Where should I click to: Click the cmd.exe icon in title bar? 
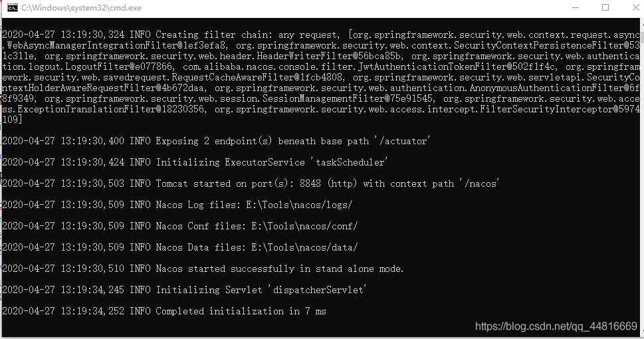click(x=13, y=8)
